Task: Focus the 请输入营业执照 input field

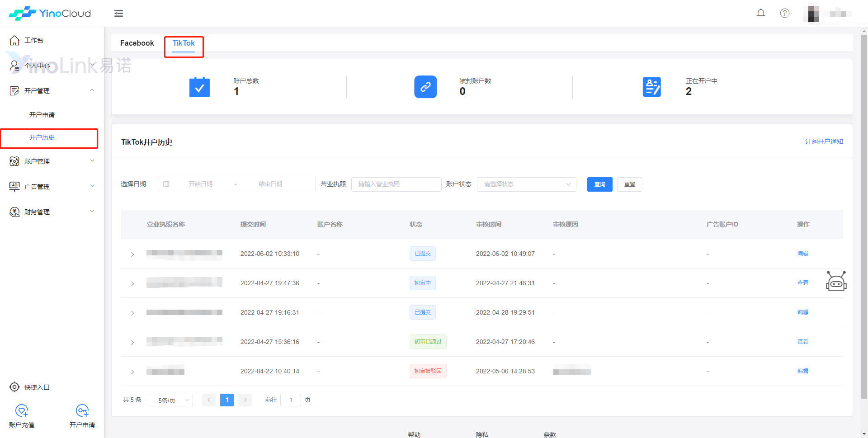Action: 396,184
